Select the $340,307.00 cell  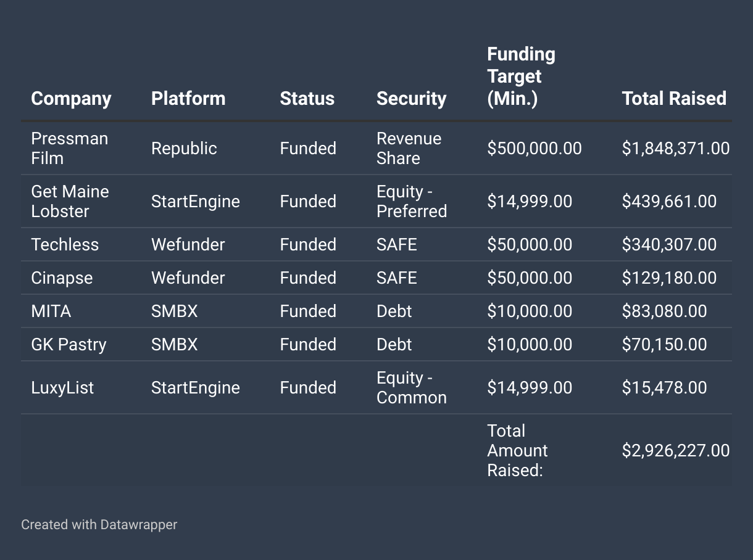coord(669,244)
